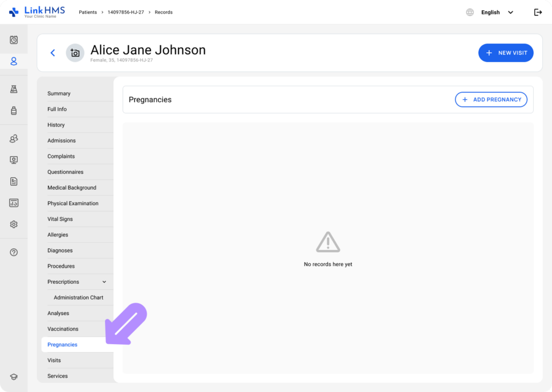Open the medicine bottle icon in sidebar
Viewport: 552px width, 392px height.
pos(14,111)
